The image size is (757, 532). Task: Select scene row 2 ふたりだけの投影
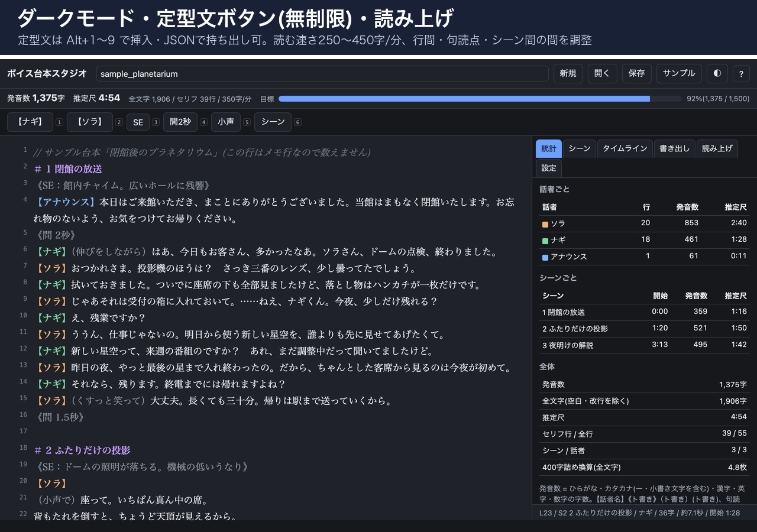pos(645,329)
